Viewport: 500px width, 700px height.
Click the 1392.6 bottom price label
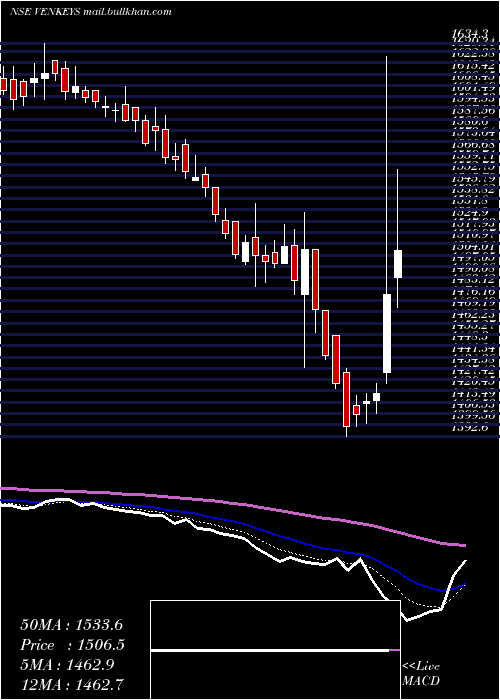(469, 428)
